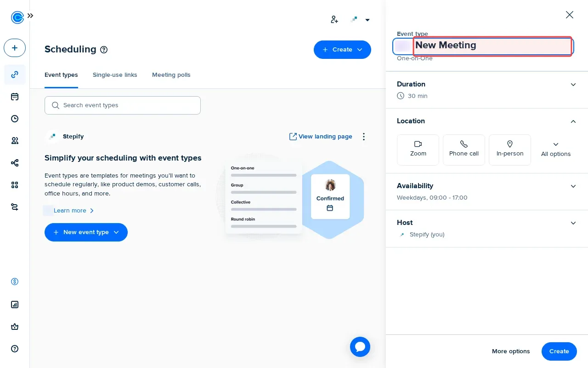Open Contacts people icon in sidebar
The height and width of the screenshot is (368, 588).
click(x=15, y=141)
